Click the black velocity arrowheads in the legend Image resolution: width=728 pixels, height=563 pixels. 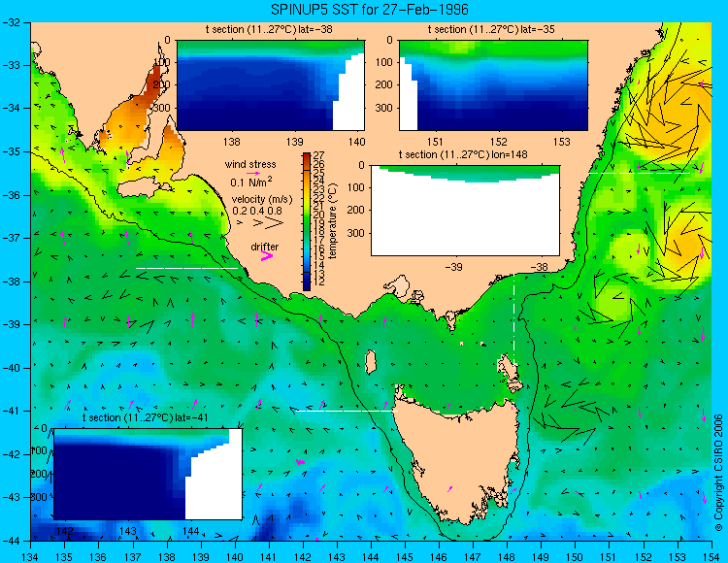coord(261,223)
